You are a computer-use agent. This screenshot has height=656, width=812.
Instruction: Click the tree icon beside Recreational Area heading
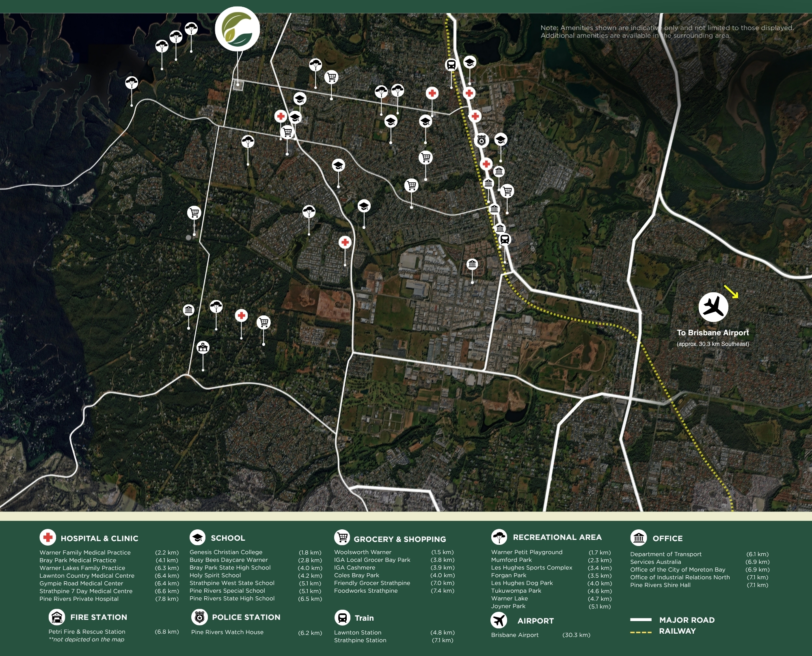point(499,537)
